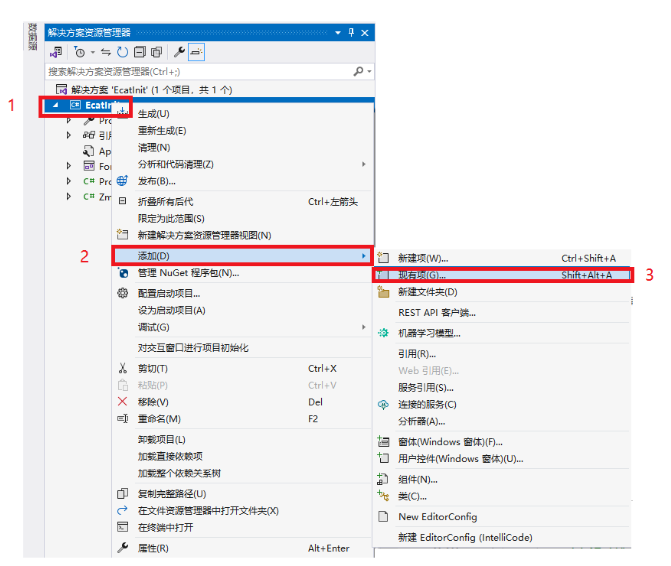Click the 窗体(Windows 窗体)(F)... form icon
This screenshot has width=671, height=566.
coord(383,442)
